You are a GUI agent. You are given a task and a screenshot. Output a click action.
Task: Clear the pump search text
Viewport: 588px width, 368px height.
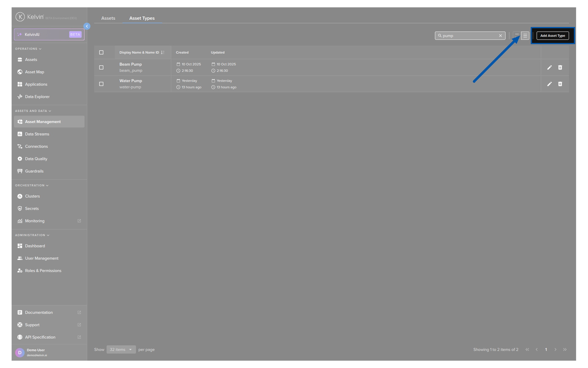(x=500, y=36)
